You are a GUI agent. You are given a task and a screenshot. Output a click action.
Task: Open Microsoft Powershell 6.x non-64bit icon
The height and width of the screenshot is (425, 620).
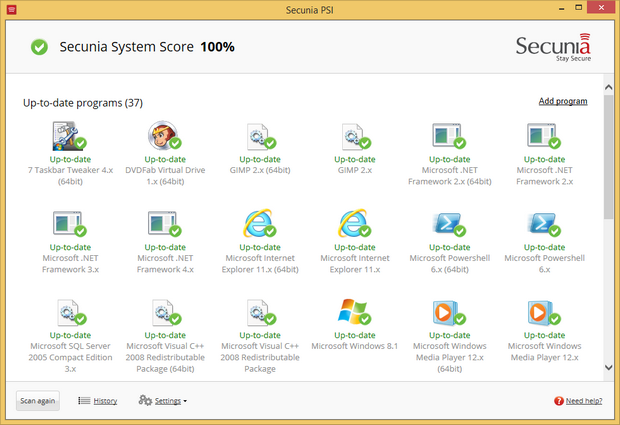[x=544, y=224]
